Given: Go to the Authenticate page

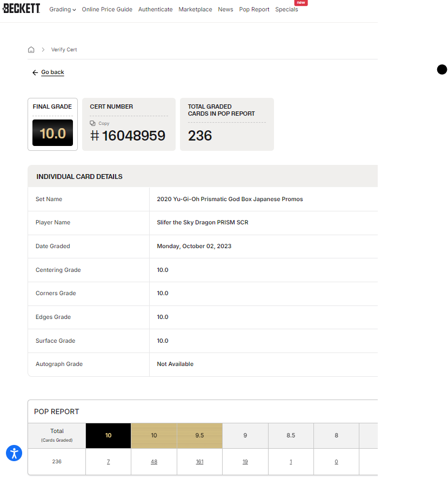Looking at the screenshot, I should tap(155, 9).
